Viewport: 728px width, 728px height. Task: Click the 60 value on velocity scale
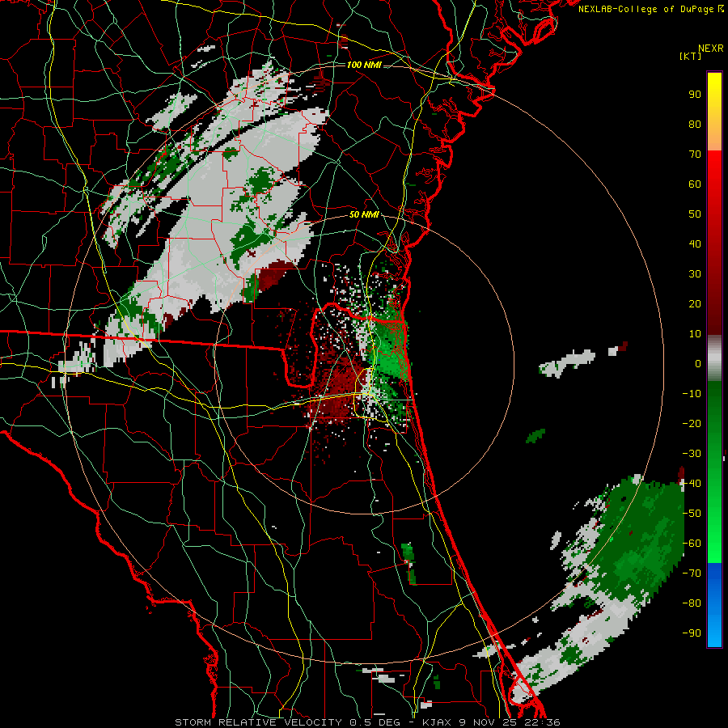tap(695, 184)
